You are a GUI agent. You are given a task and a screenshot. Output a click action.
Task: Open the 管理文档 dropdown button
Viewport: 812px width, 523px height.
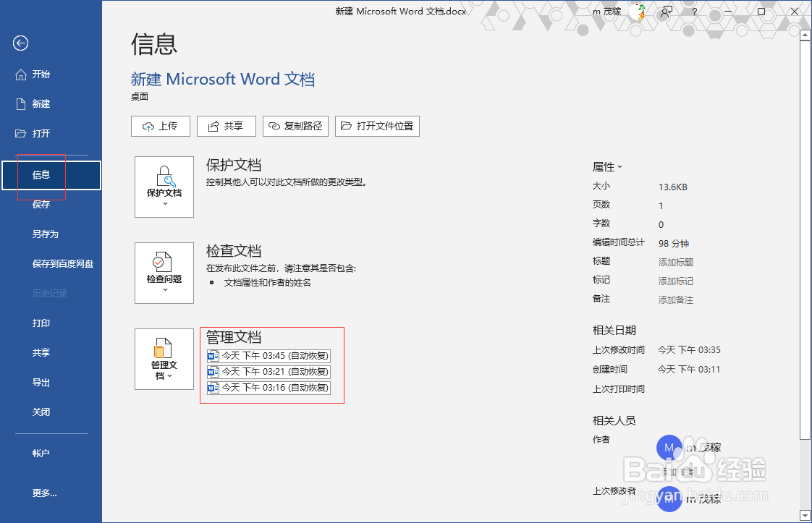click(164, 359)
